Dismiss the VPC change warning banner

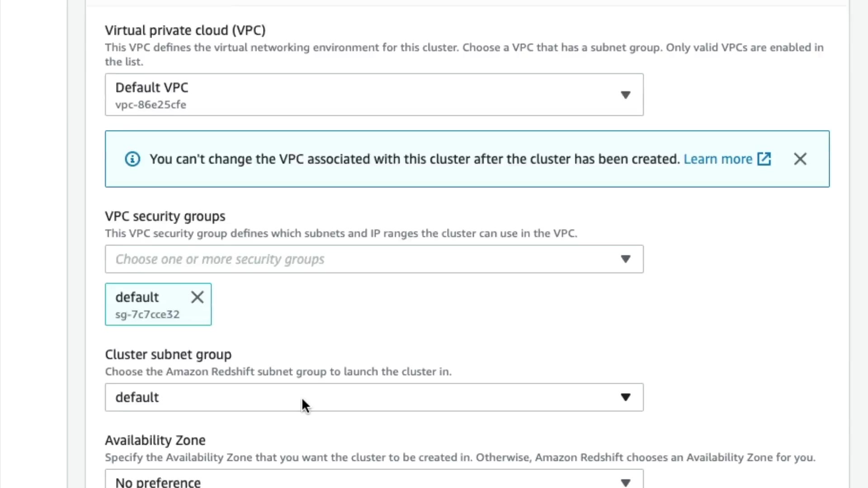click(x=800, y=159)
